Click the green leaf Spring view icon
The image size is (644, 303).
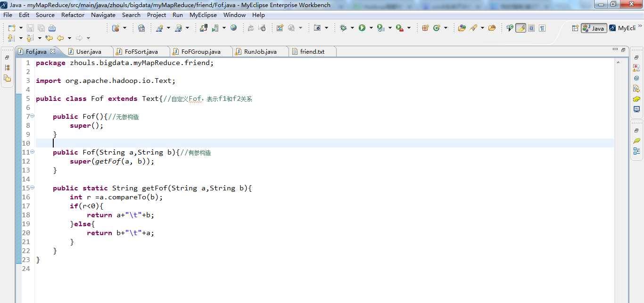(x=636, y=140)
